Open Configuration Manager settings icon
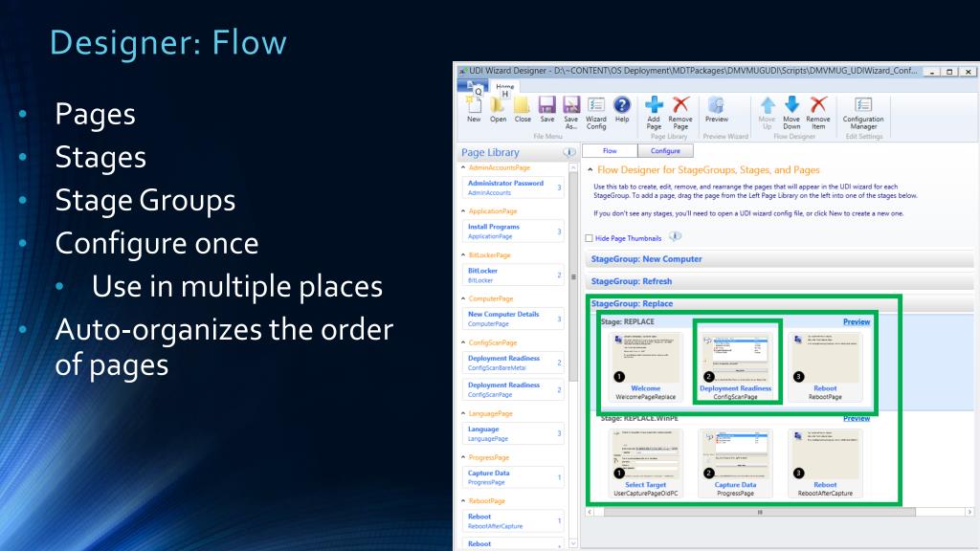Screen dimensions: 980x551 tap(863, 105)
